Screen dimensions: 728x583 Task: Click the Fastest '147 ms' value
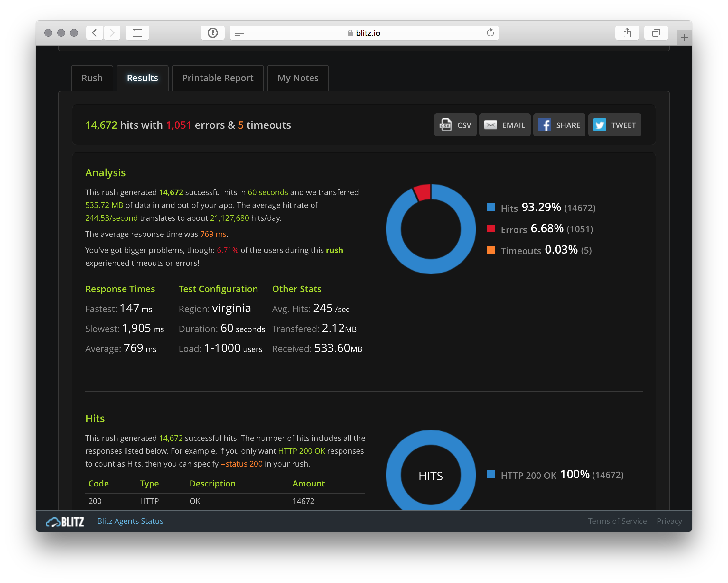tap(136, 308)
